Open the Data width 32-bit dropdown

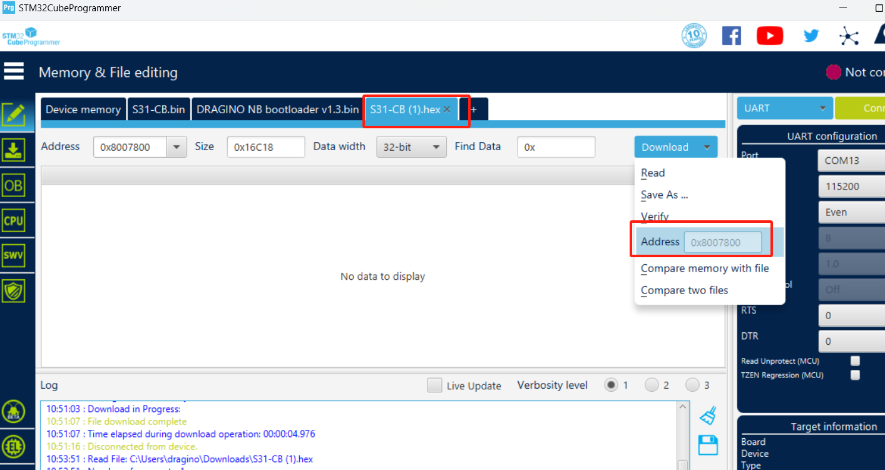pyautogui.click(x=411, y=147)
